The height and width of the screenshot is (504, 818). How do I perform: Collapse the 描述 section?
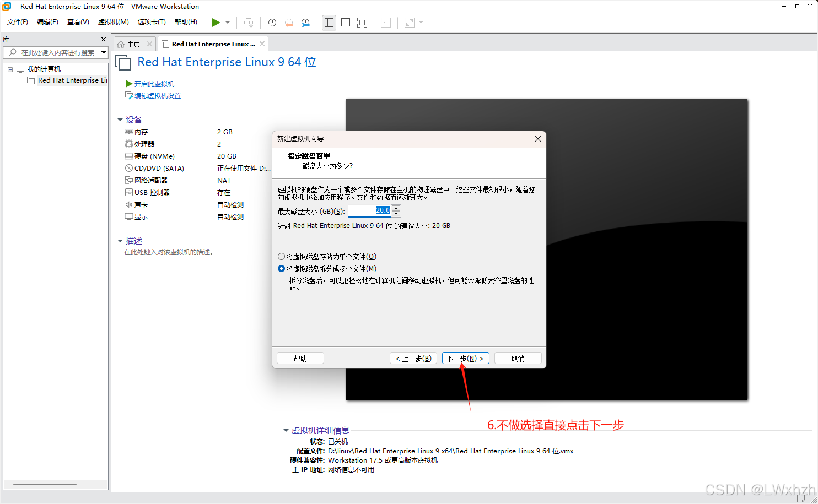(120, 241)
